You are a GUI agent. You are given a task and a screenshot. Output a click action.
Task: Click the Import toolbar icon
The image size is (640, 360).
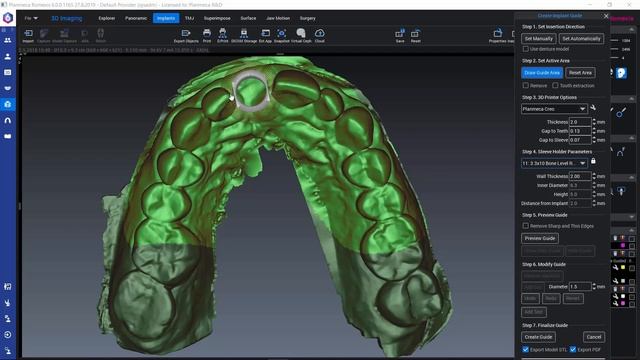click(x=28, y=35)
